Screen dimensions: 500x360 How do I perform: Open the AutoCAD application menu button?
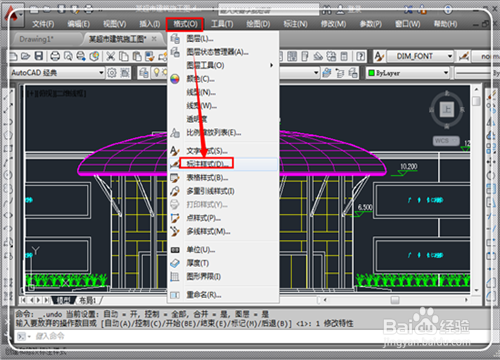(x=12, y=16)
